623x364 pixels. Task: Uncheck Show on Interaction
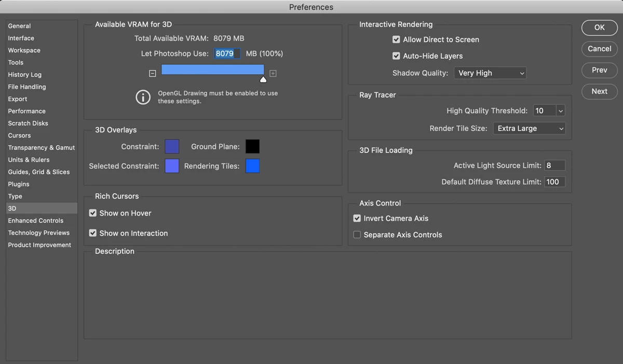pyautogui.click(x=93, y=233)
